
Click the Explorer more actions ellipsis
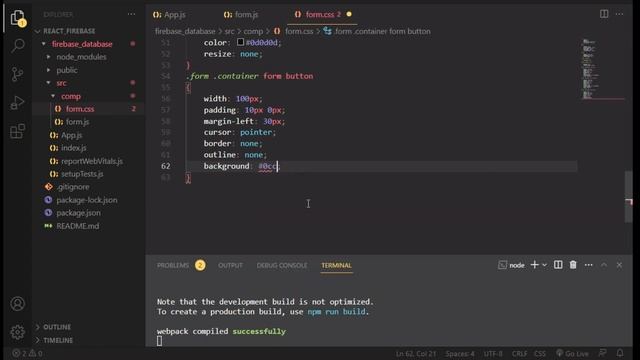131,14
